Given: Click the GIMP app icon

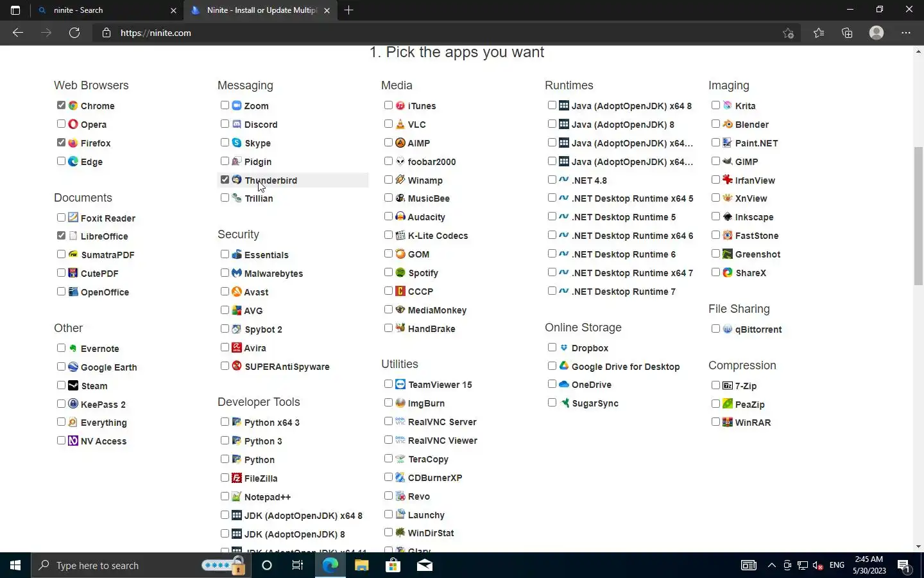Looking at the screenshot, I should (728, 161).
